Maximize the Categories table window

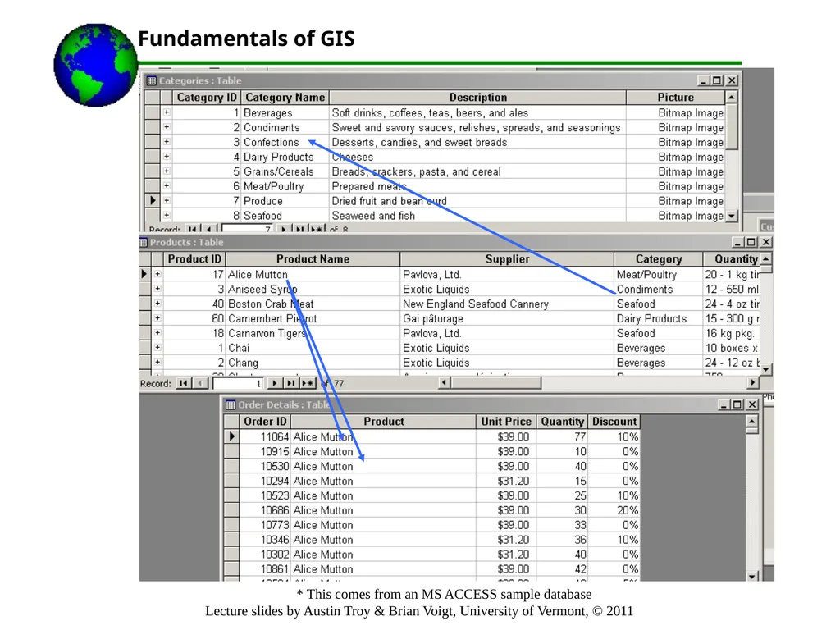718,80
